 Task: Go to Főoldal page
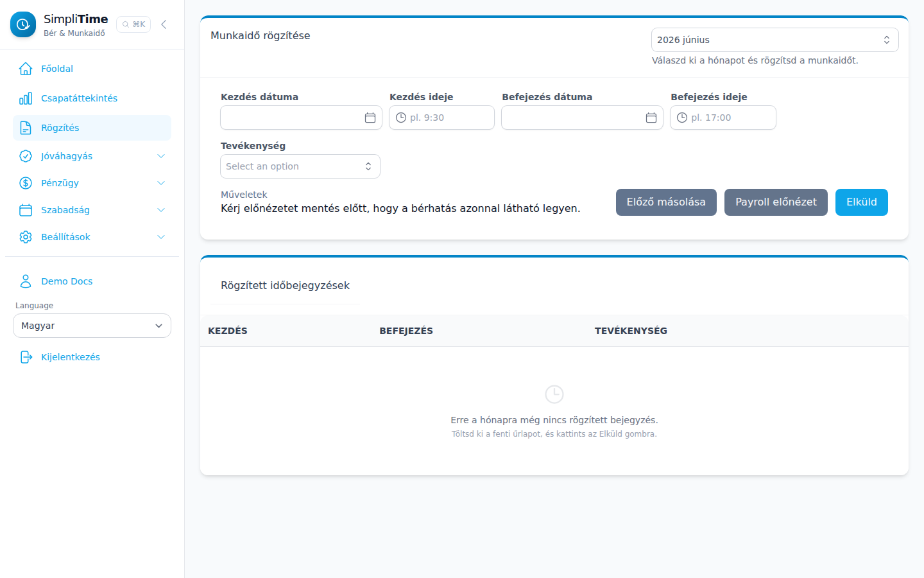[x=92, y=69]
